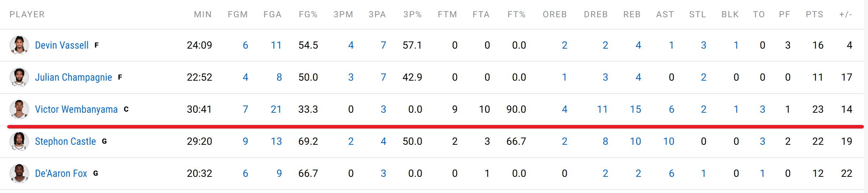Click Devin Vassell's headshot photo

click(19, 45)
